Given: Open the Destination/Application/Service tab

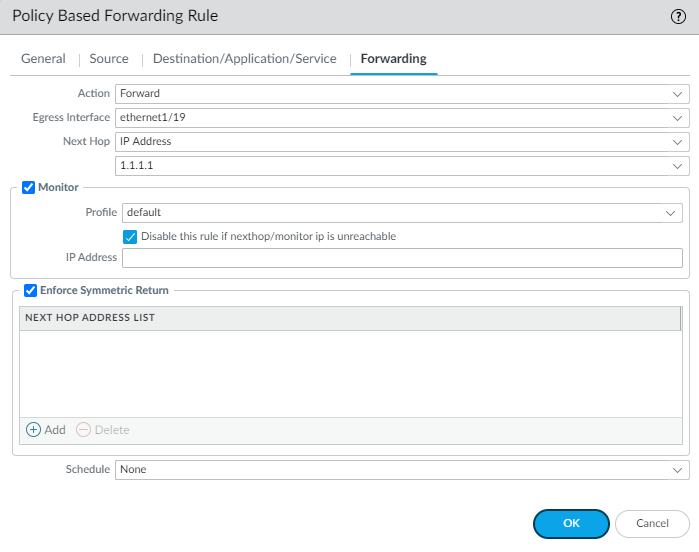Looking at the screenshot, I should pyautogui.click(x=245, y=59).
